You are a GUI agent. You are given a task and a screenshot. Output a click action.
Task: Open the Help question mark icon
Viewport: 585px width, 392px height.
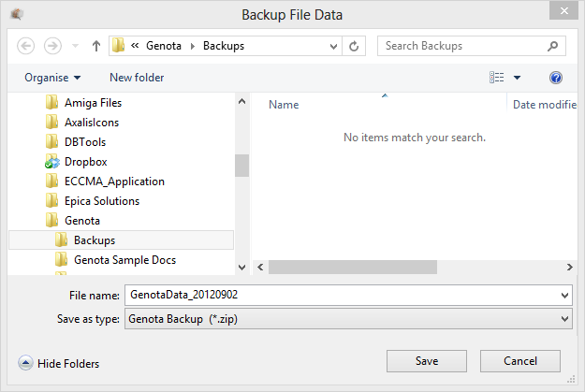click(556, 78)
